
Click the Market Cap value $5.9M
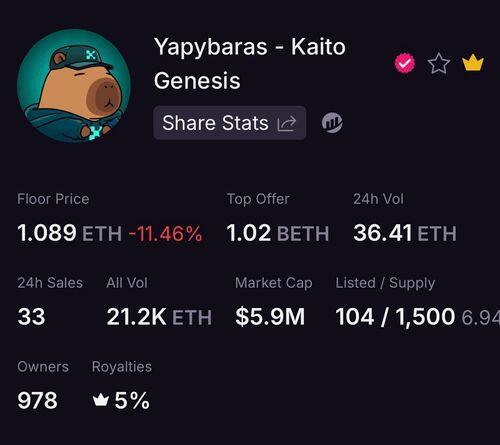pos(270,316)
